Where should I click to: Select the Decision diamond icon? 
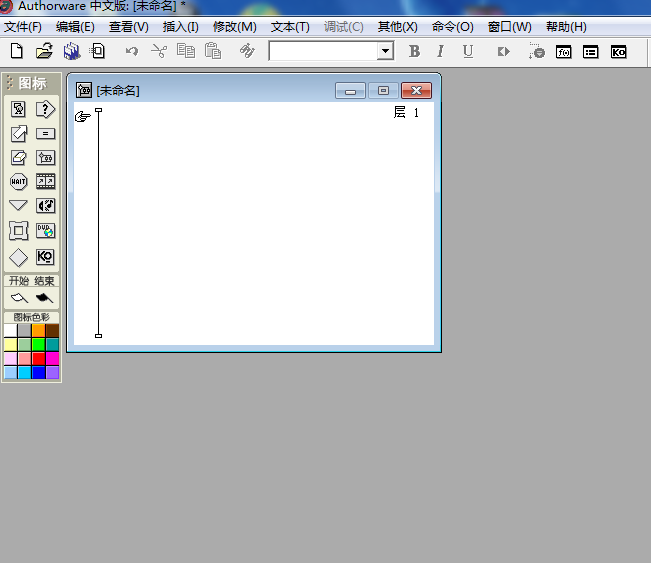coord(18,257)
